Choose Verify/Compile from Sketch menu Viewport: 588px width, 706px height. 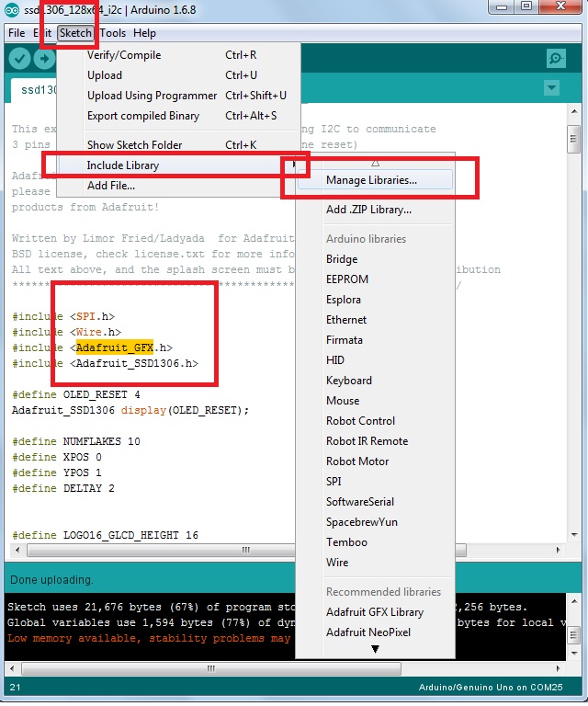[x=179, y=55]
